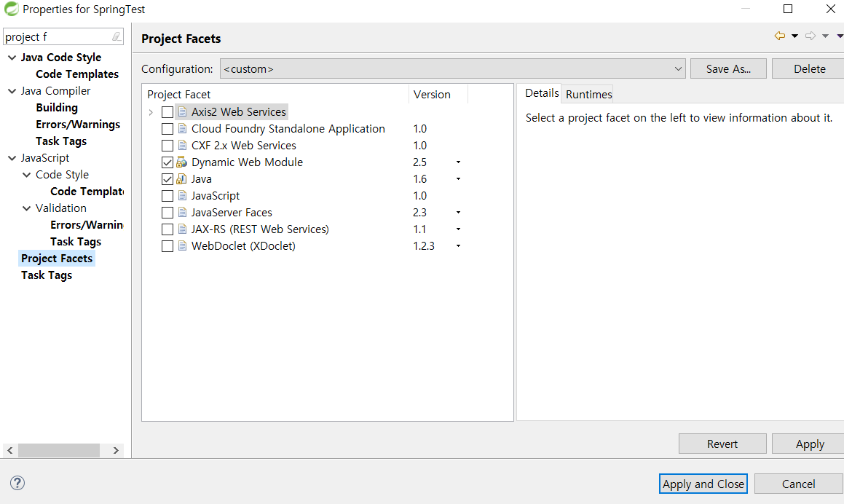Check the CXF 2.x Web Services box
844x504 pixels.
click(x=167, y=146)
